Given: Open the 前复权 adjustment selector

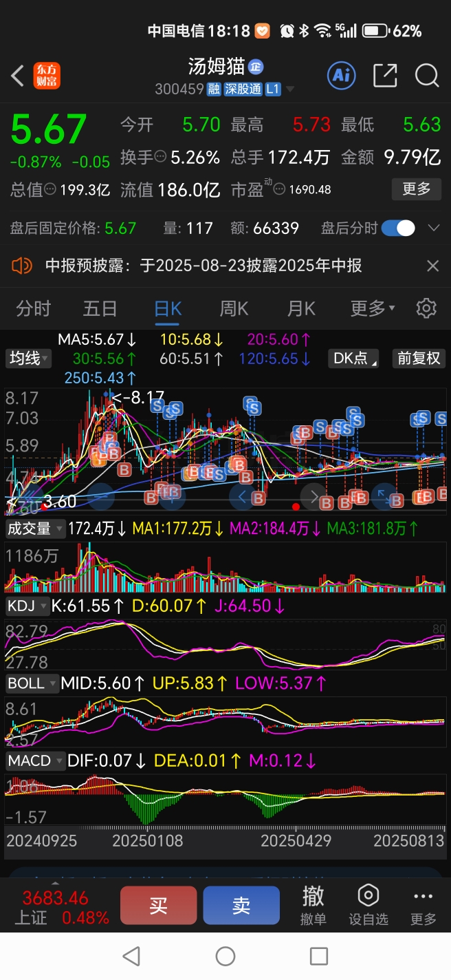Looking at the screenshot, I should [x=419, y=358].
